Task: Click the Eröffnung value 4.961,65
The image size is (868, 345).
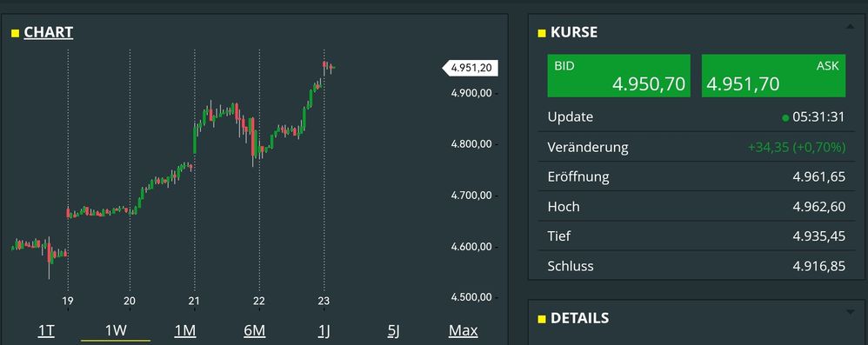Action: tap(819, 177)
